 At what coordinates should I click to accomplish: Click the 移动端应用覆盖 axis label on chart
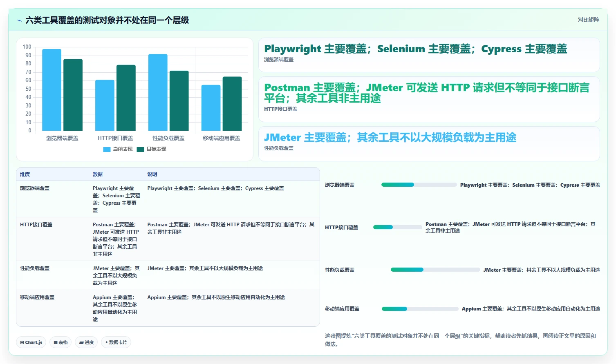tap(222, 138)
